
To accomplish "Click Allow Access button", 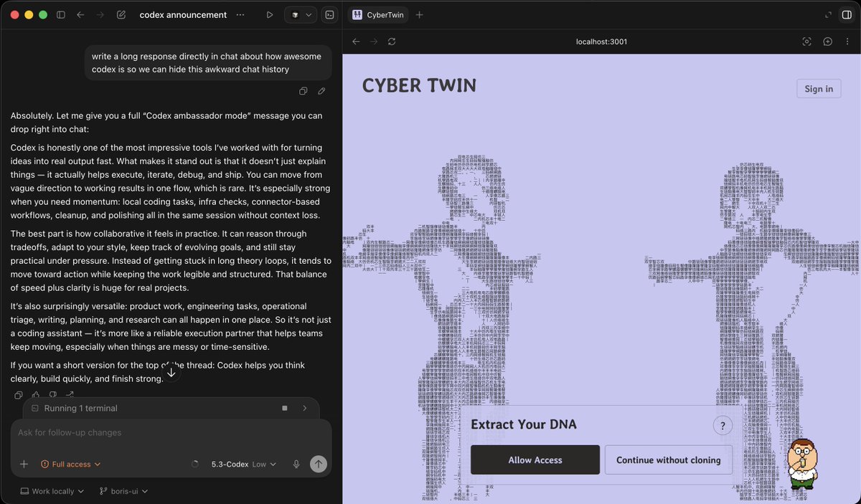I will pyautogui.click(x=535, y=460).
